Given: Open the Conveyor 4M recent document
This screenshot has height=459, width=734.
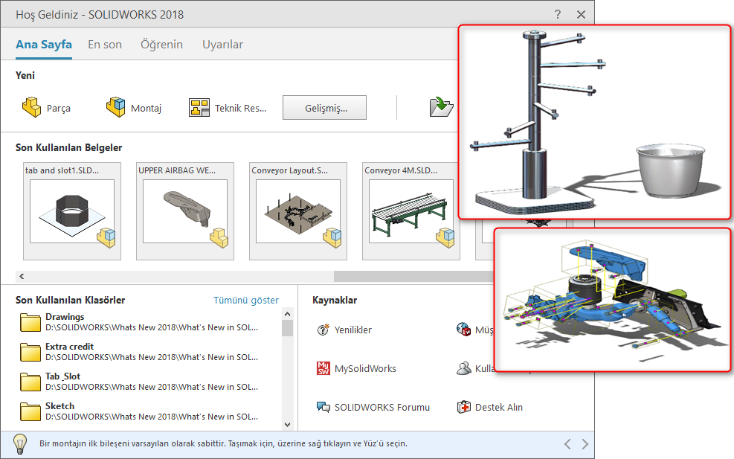Looking at the screenshot, I should [x=411, y=211].
